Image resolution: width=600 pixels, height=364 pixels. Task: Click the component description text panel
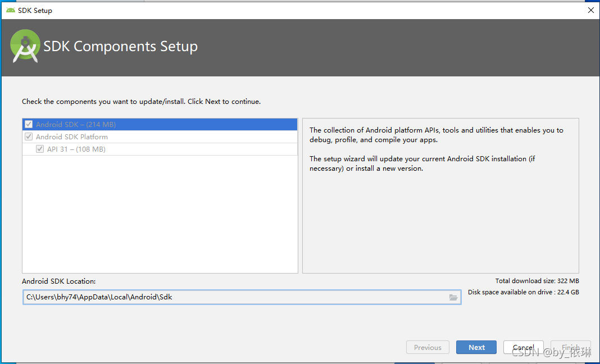(x=440, y=195)
